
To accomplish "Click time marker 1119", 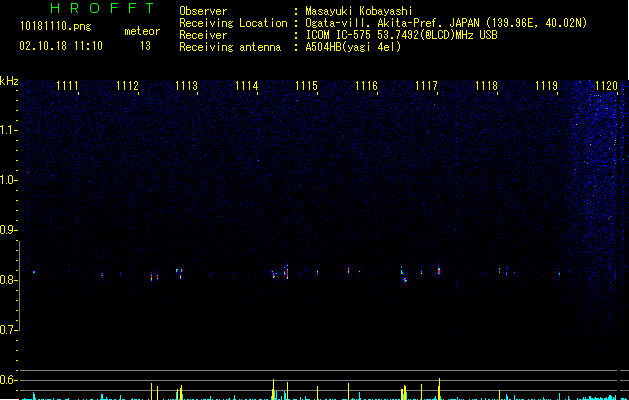I will pos(546,86).
